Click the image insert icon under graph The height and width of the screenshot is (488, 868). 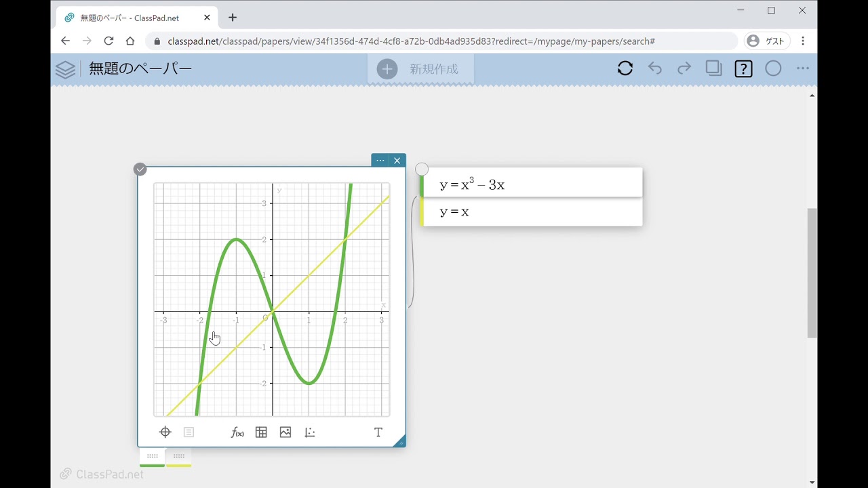click(x=285, y=432)
